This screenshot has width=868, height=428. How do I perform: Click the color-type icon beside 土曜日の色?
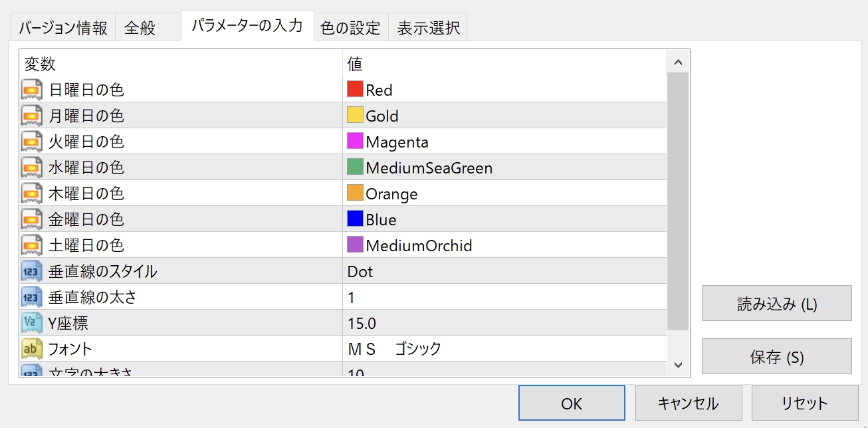click(x=31, y=245)
